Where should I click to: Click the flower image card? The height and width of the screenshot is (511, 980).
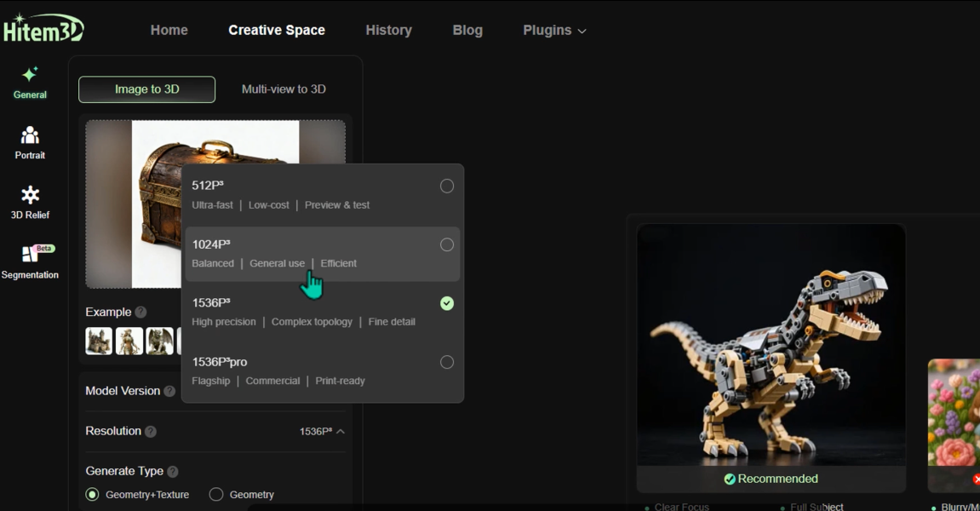pyautogui.click(x=954, y=413)
